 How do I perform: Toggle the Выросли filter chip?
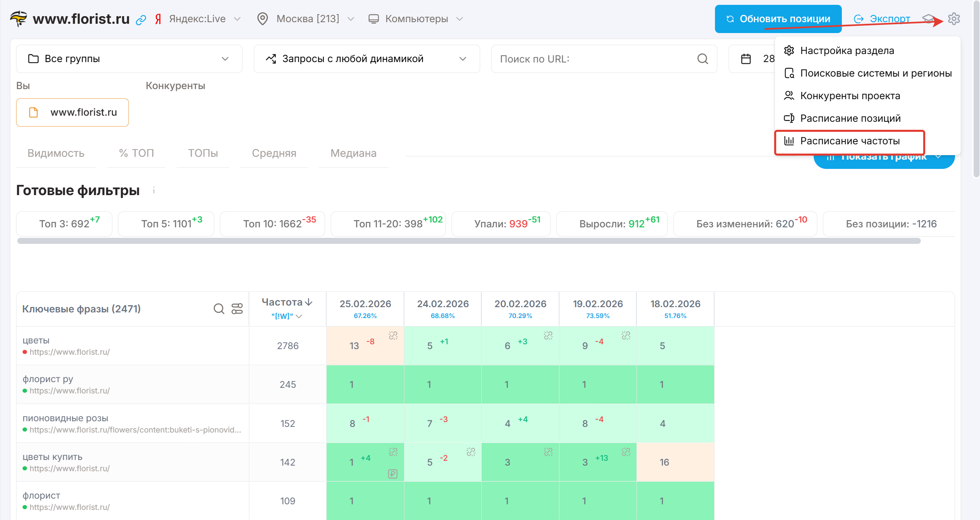[611, 224]
